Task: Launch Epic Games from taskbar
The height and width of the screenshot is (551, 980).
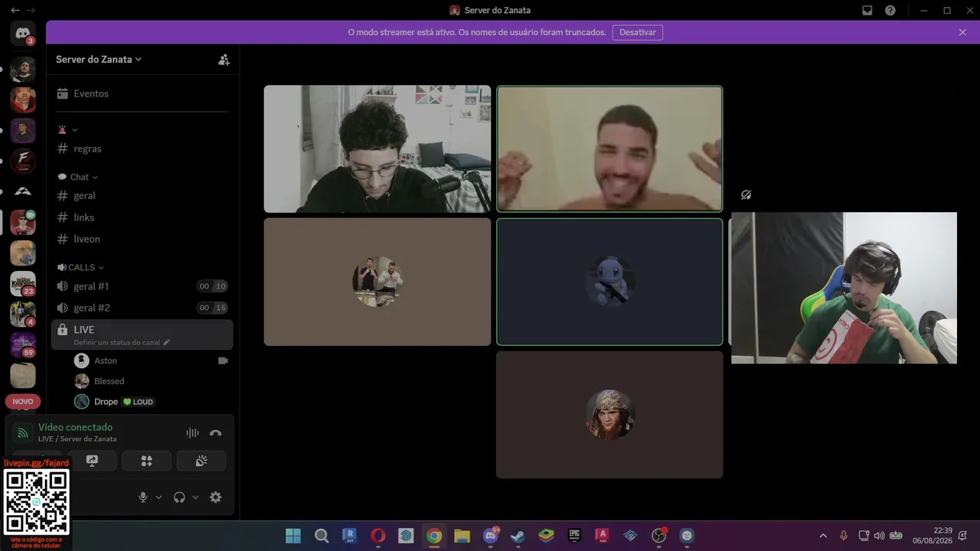Action: click(x=574, y=536)
